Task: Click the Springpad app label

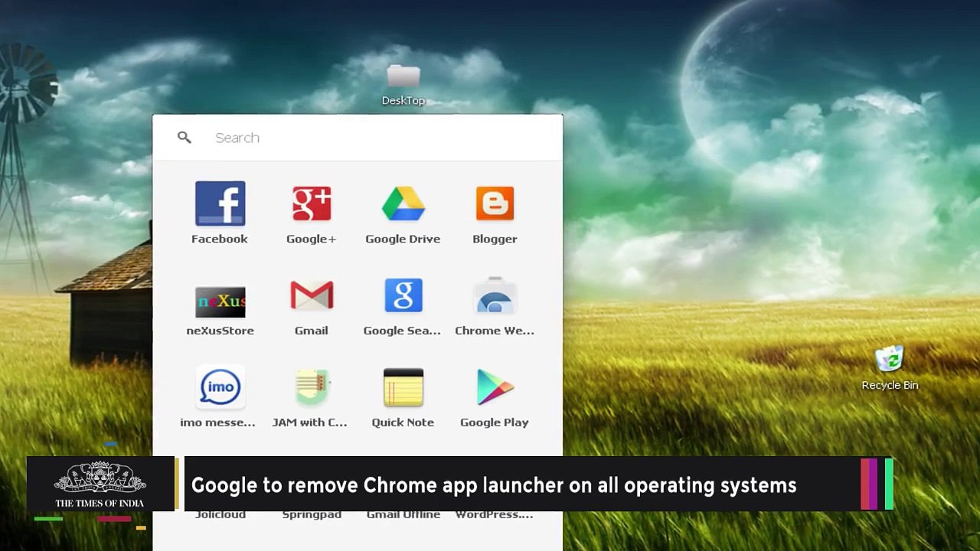Action: coord(312,514)
